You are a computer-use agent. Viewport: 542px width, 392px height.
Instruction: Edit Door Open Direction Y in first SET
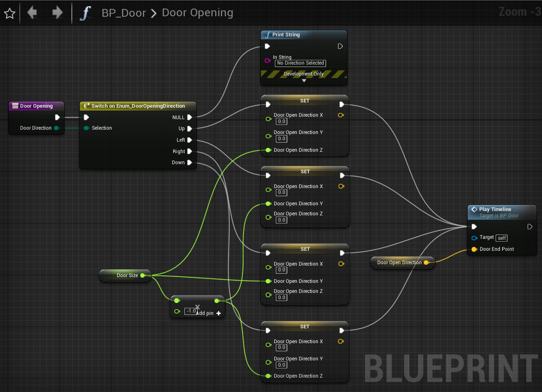coord(282,139)
